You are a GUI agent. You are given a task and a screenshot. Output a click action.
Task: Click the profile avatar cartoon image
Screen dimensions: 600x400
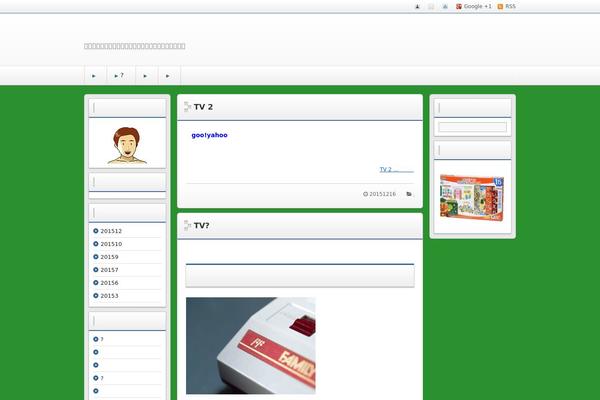point(127,145)
